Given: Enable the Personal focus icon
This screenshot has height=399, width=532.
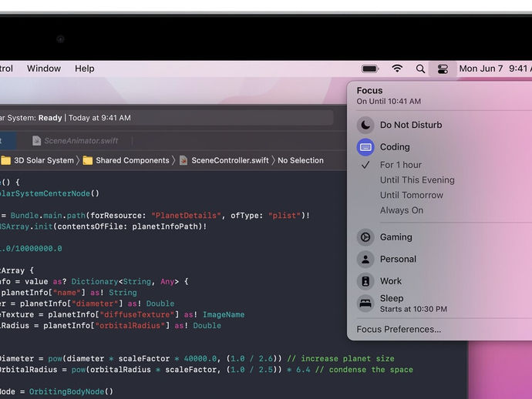Looking at the screenshot, I should tap(365, 259).
